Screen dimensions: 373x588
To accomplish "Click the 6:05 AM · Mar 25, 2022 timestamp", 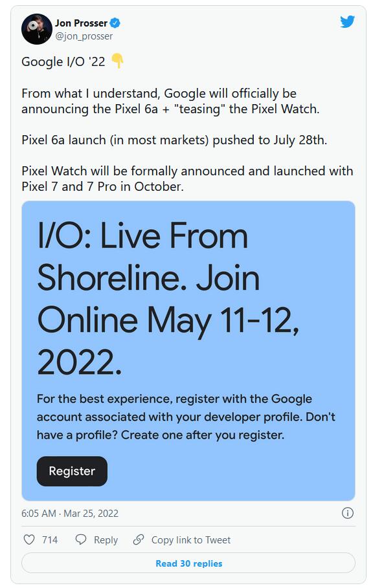I will [70, 514].
